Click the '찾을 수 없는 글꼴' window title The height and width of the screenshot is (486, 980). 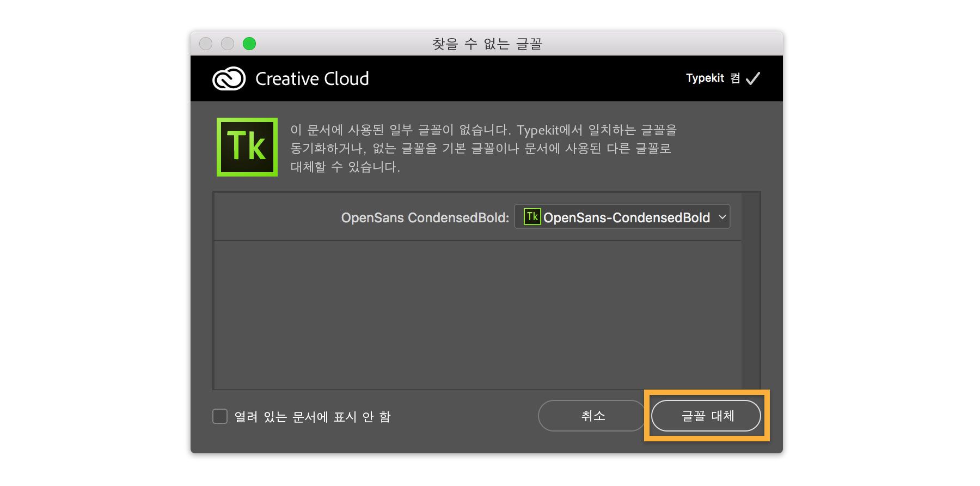[487, 44]
